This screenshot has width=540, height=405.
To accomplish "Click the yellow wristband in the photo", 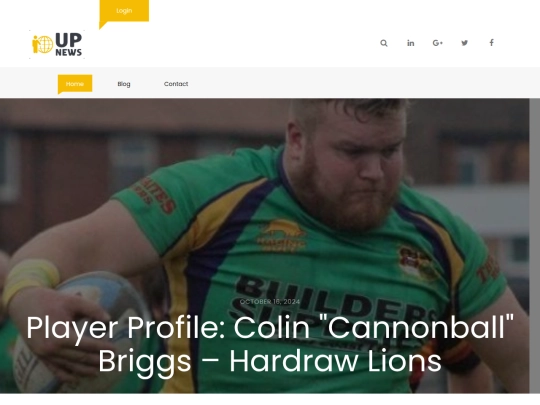I will [x=31, y=278].
